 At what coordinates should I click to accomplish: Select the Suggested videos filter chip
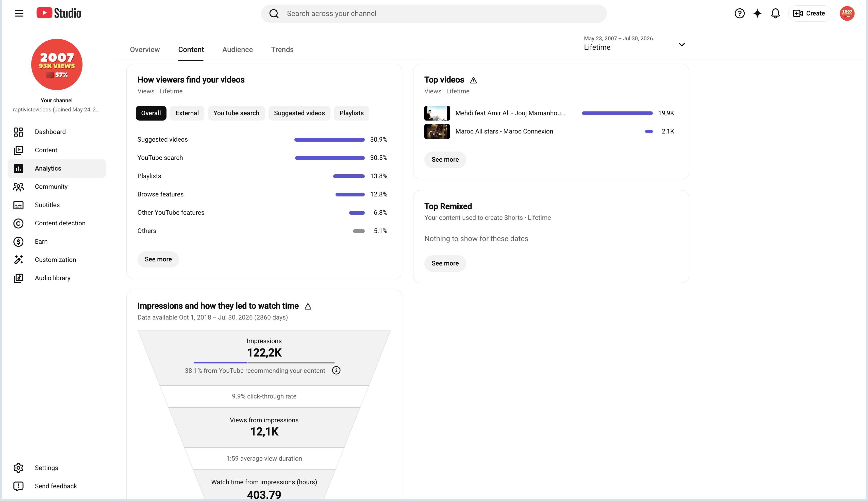[299, 113]
